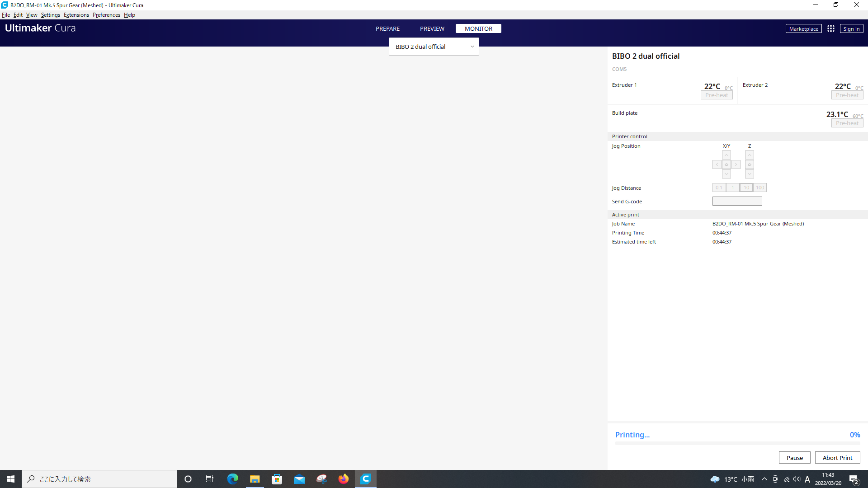Click X/Y jog up arrow
Screen dimensions: 868x488
coord(726,155)
